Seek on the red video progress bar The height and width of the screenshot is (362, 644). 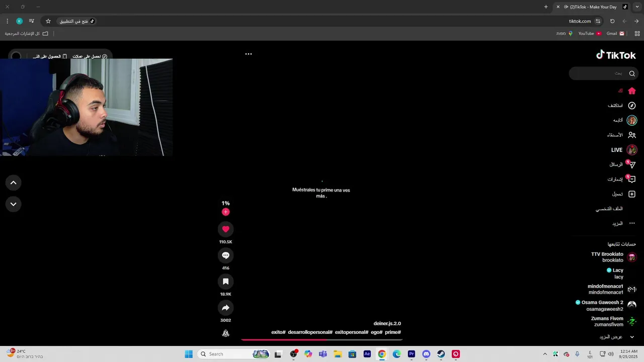322,339
